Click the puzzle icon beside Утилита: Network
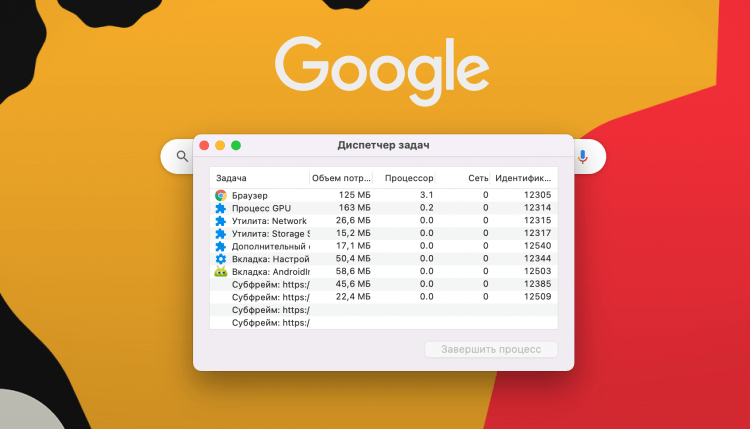The height and width of the screenshot is (429, 750). click(221, 221)
